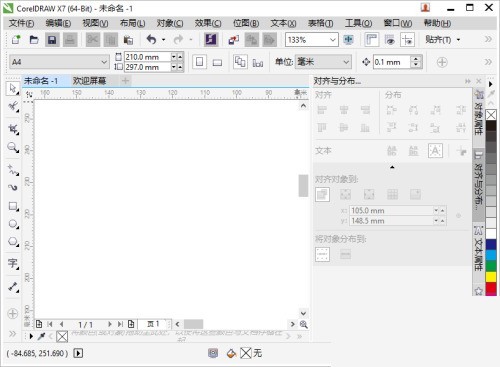Select the Ellipse tool

pyautogui.click(x=13, y=224)
